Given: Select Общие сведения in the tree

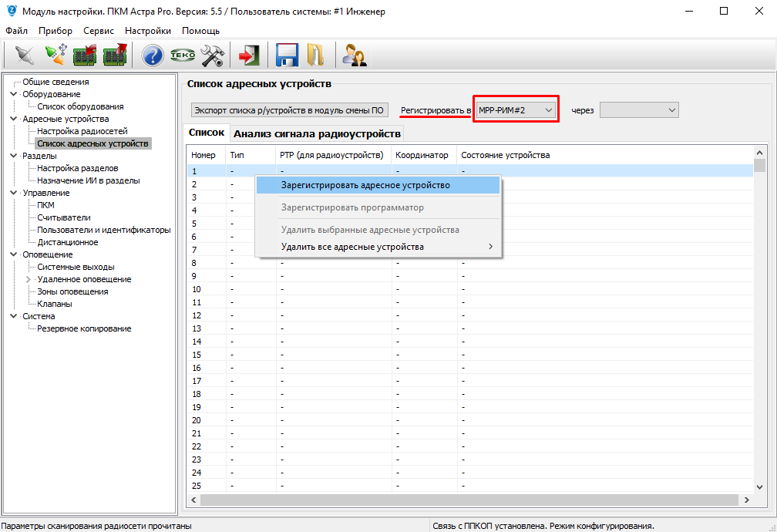Looking at the screenshot, I should click(56, 82).
